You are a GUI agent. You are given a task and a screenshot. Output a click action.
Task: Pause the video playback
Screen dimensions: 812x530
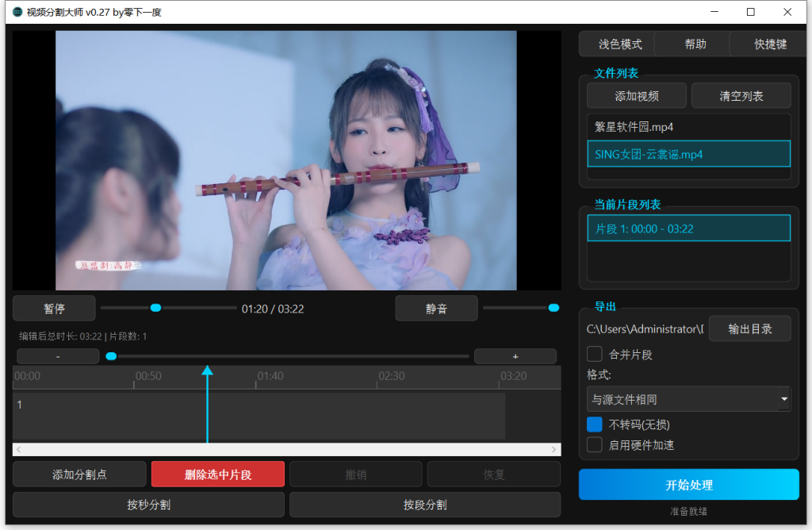(x=54, y=309)
